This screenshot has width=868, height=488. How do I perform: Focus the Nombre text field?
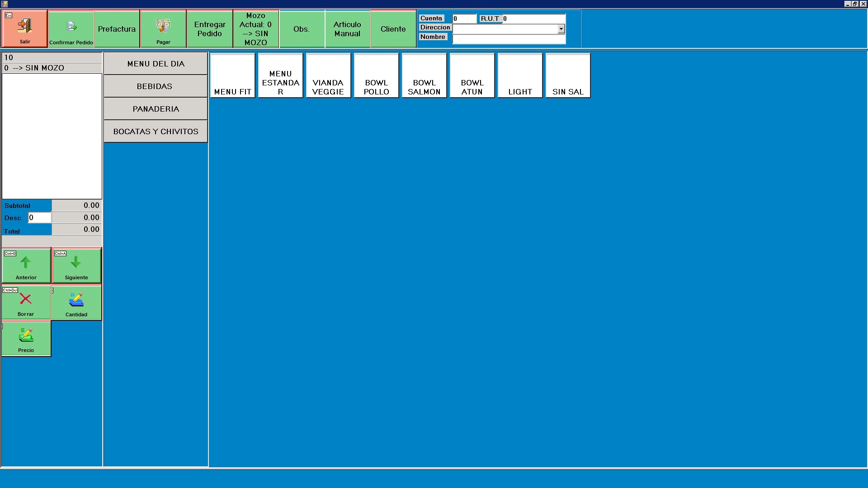coord(509,39)
